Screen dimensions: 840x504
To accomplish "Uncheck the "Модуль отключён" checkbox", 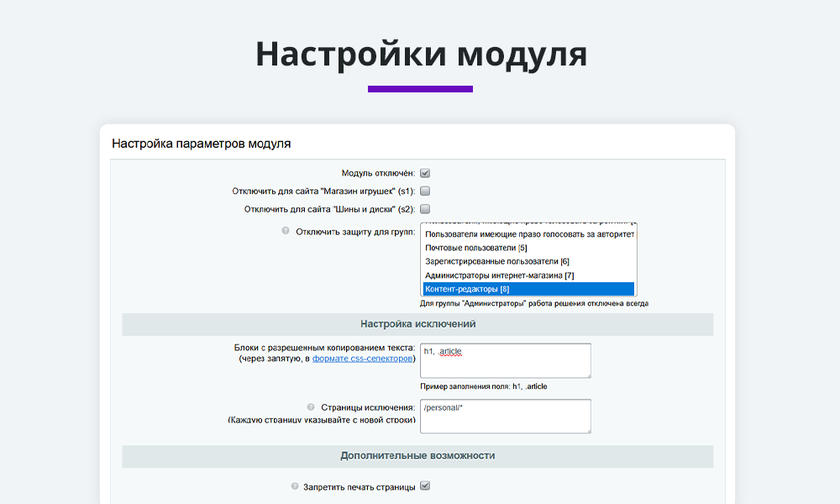I will [425, 172].
